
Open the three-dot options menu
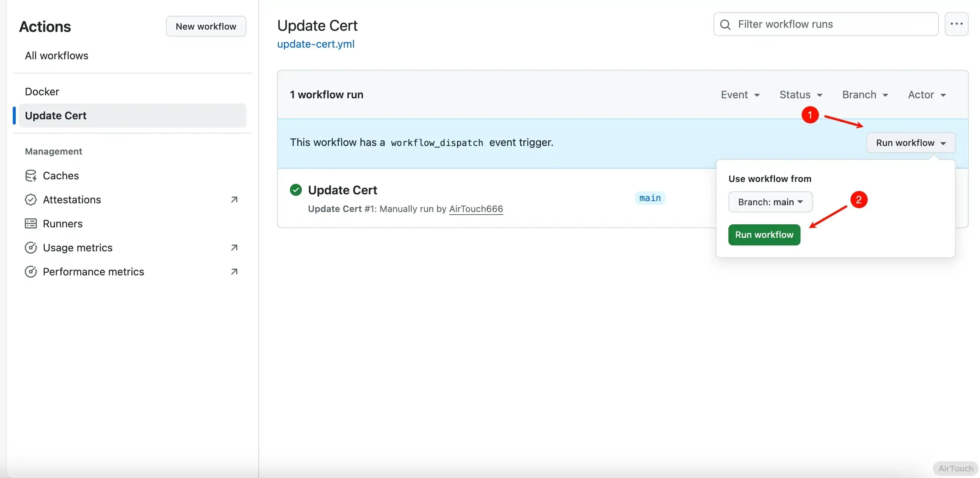click(956, 24)
